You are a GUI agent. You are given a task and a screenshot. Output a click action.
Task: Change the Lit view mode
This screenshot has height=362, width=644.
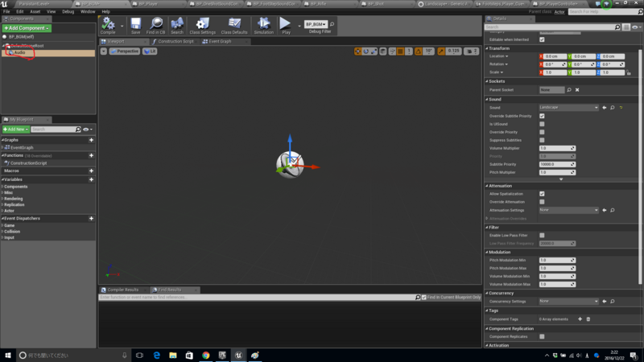(150, 51)
